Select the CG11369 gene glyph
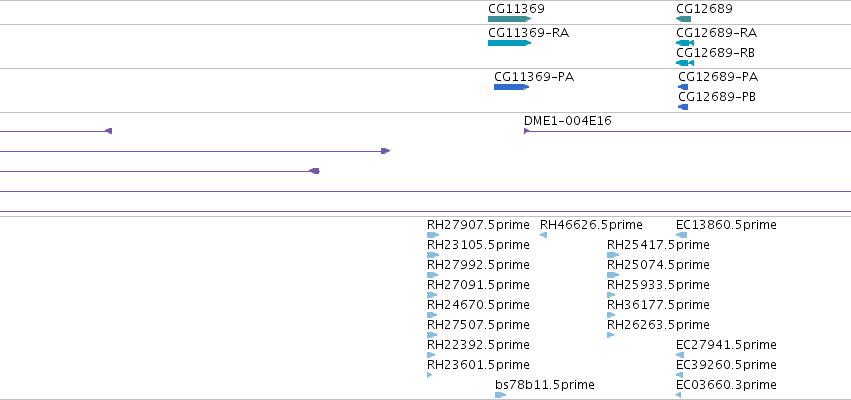 coord(509,19)
